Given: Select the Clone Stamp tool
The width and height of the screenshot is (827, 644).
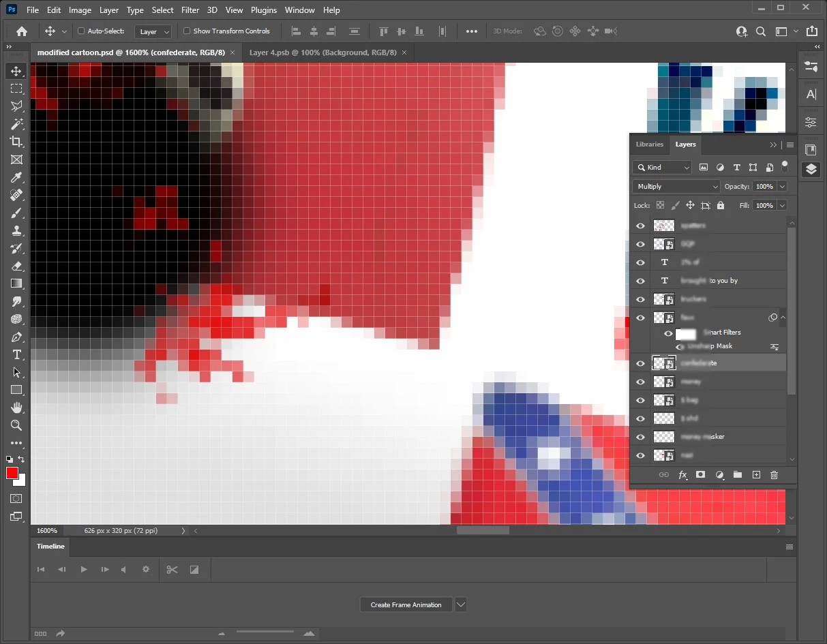Looking at the screenshot, I should 16,230.
